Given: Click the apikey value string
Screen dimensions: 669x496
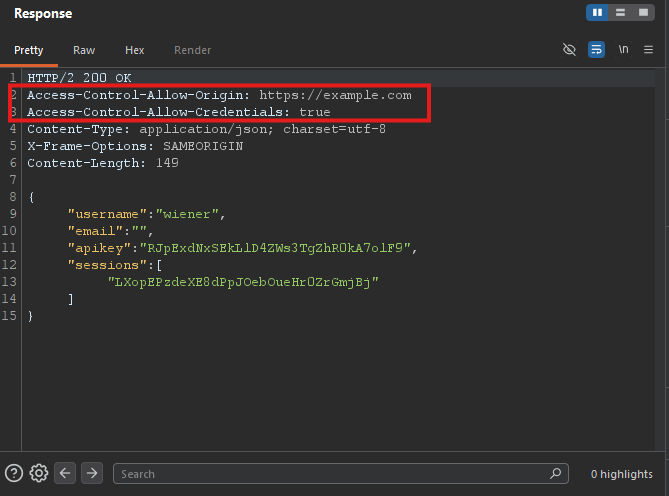Looking at the screenshot, I should pos(275,248).
